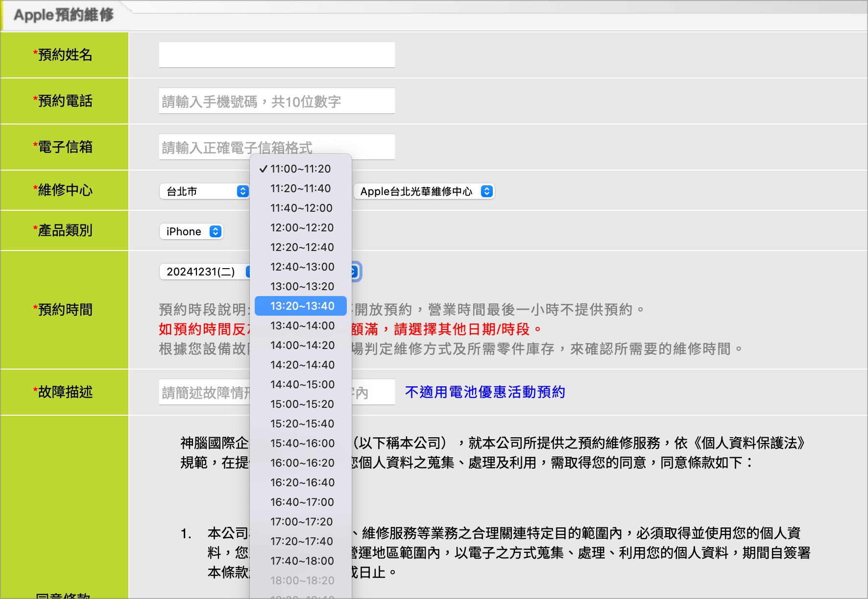This screenshot has width=868, height=599.
Task: Choose 11:40~12:00 from the time list
Action: (x=300, y=208)
